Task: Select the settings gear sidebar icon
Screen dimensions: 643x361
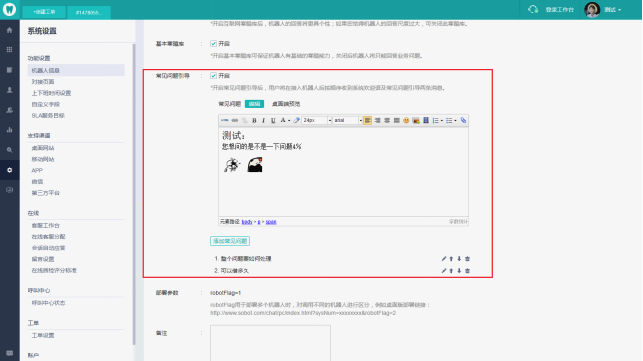Action: 9,170
